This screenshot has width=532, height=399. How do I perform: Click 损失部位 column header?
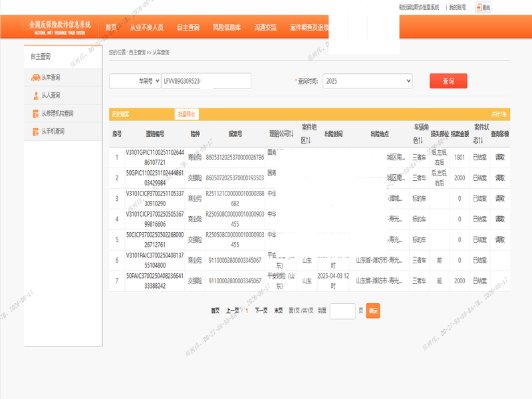[x=440, y=134]
